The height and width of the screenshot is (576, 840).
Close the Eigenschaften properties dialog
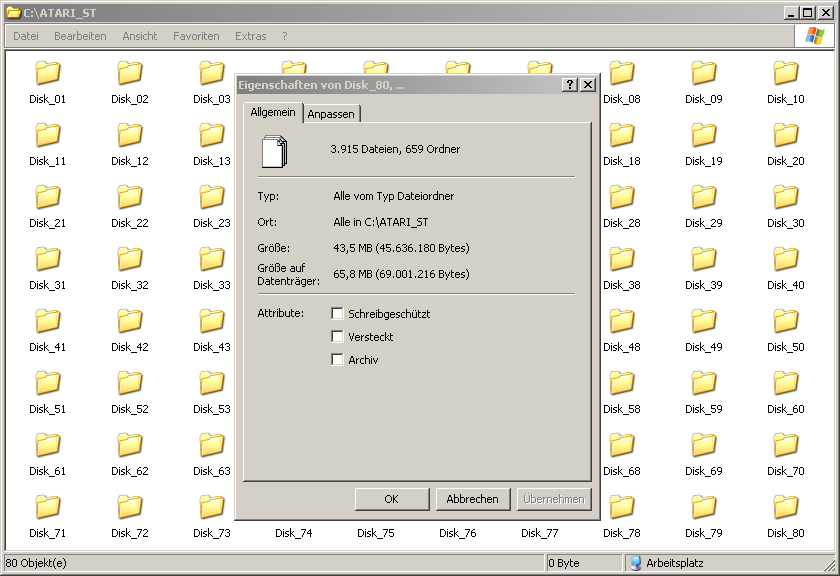[588, 85]
